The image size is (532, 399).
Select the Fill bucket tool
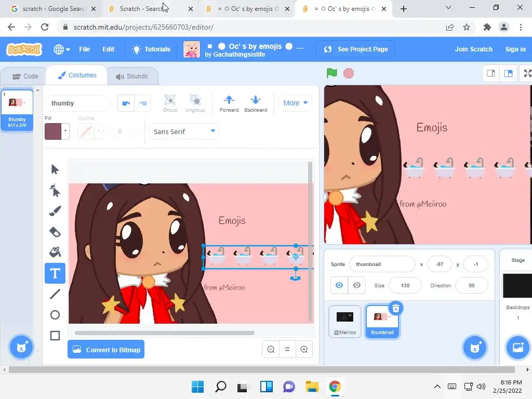(x=55, y=252)
